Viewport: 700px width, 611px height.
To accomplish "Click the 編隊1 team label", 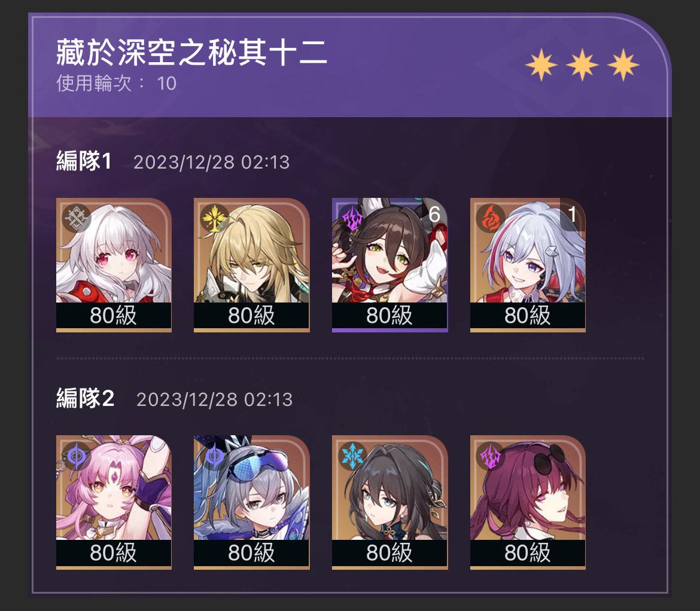I will [84, 161].
